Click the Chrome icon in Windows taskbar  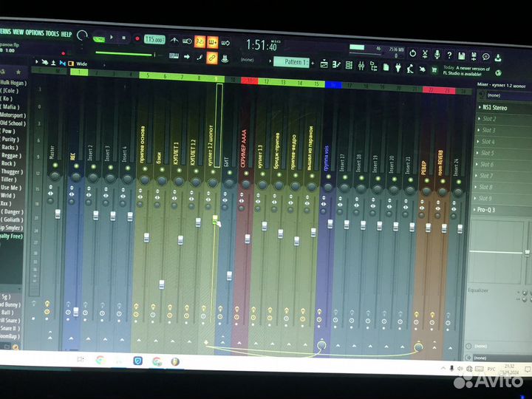(x=100, y=361)
